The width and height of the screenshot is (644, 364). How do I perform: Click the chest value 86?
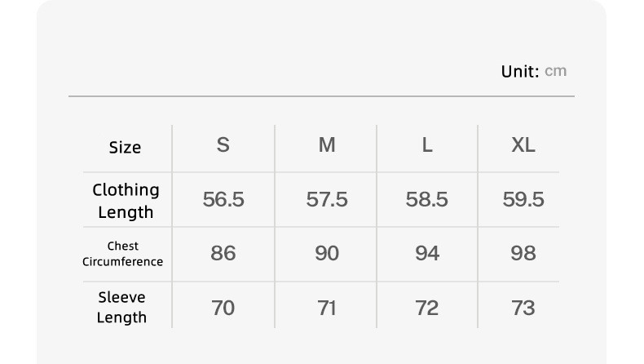[x=223, y=254]
